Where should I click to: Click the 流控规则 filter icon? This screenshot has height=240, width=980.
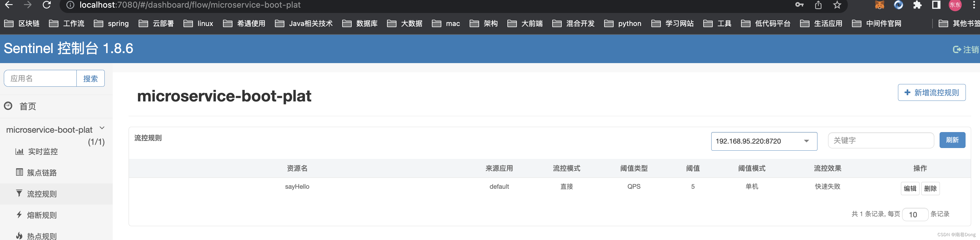click(19, 193)
